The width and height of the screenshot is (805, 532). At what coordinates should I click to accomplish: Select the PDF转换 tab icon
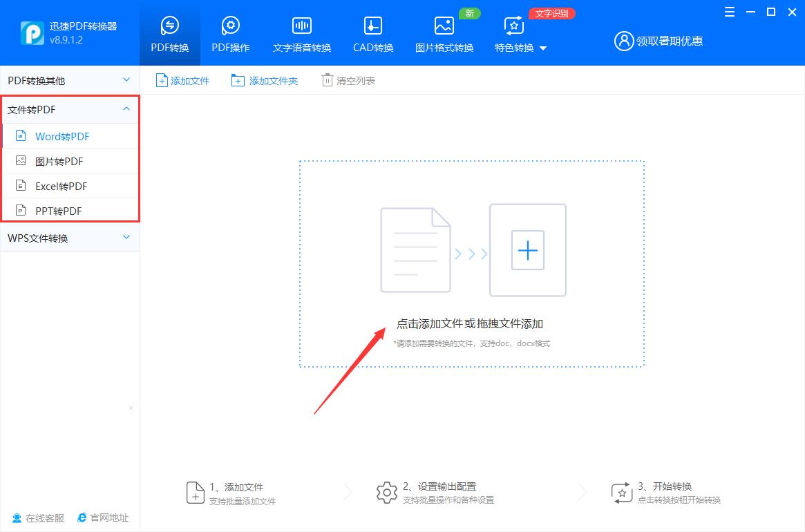[169, 26]
